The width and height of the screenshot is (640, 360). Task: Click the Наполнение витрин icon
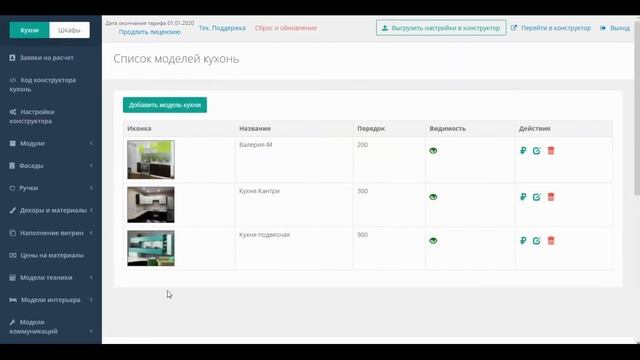[x=13, y=233]
